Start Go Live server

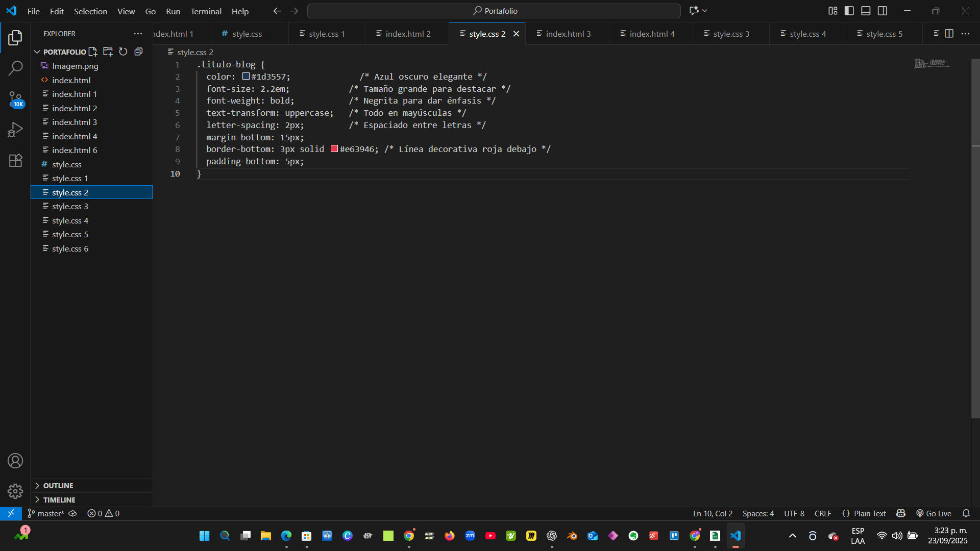click(x=934, y=514)
